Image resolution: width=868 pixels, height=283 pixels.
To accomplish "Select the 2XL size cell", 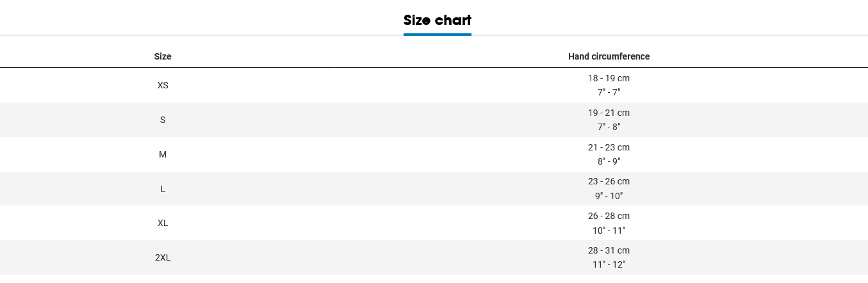I will click(x=163, y=257).
